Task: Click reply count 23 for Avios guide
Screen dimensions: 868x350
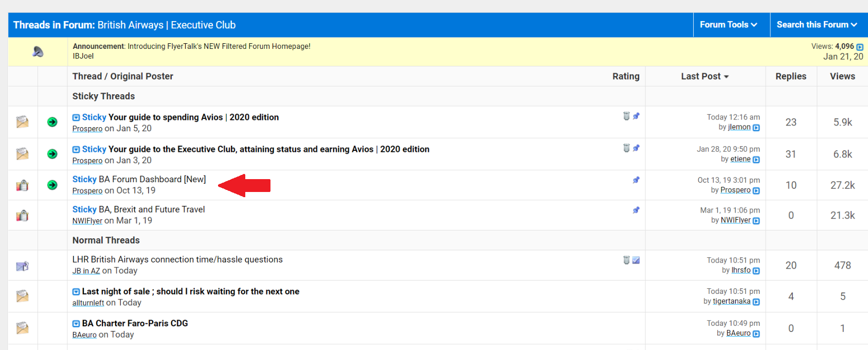Action: 791,122
